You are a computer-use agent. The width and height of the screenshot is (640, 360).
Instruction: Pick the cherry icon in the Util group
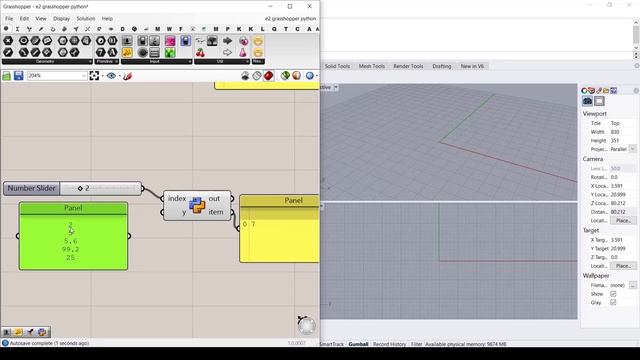(x=200, y=52)
